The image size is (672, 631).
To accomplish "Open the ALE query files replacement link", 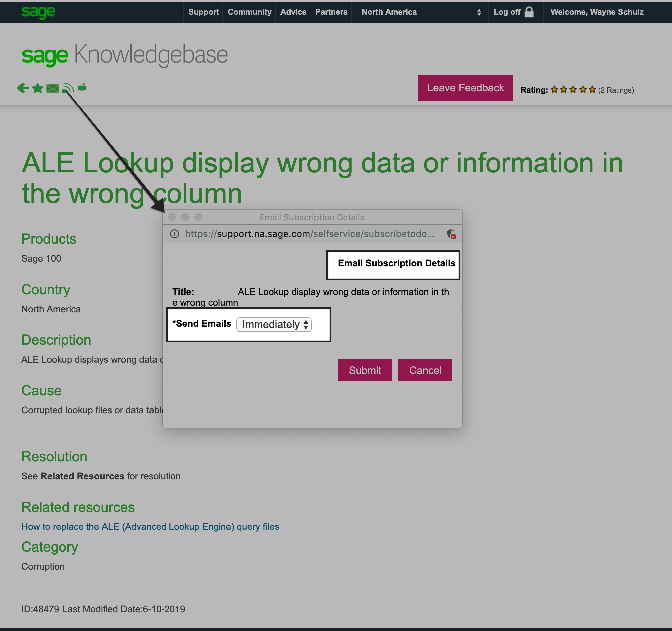I will (x=151, y=526).
